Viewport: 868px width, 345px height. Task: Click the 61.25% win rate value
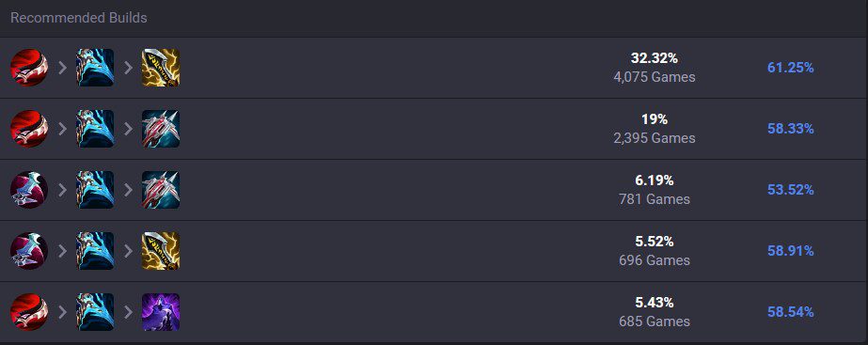coord(791,68)
